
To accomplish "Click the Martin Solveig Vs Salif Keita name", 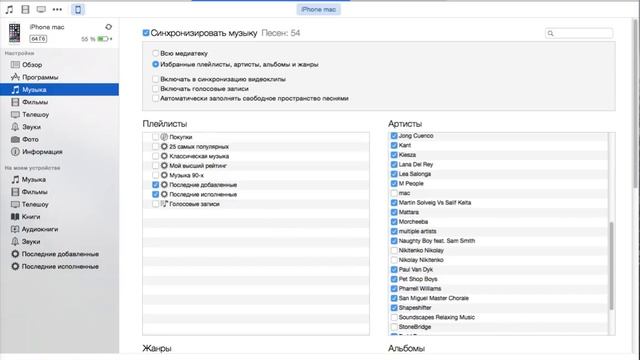I will (435, 202).
